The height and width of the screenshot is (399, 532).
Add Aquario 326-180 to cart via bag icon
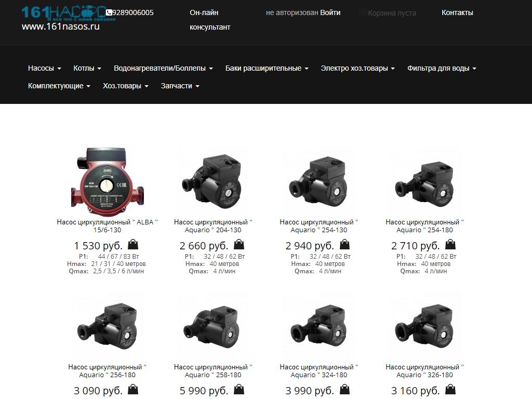(x=450, y=390)
